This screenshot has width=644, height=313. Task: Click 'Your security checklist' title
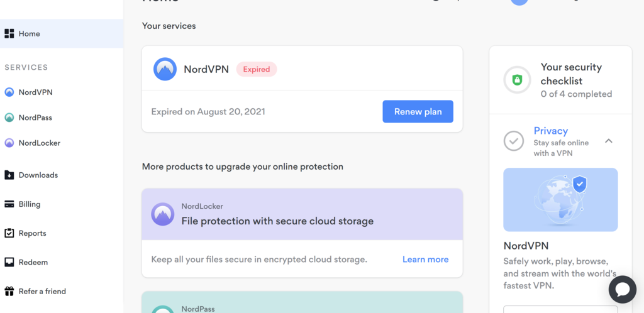pyautogui.click(x=571, y=74)
